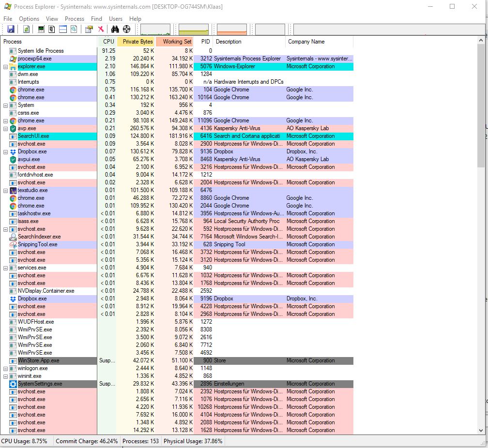Open the Properties toolbar icon

coord(89,29)
